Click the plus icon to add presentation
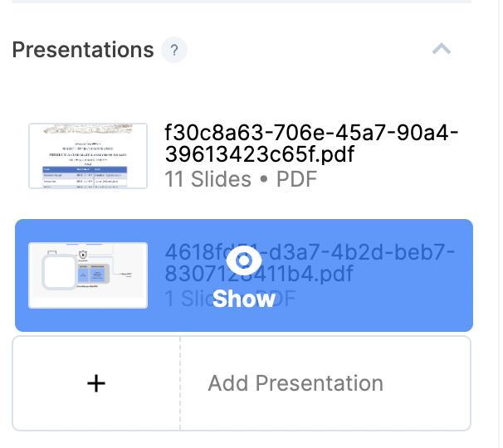503x448 pixels. tap(96, 383)
